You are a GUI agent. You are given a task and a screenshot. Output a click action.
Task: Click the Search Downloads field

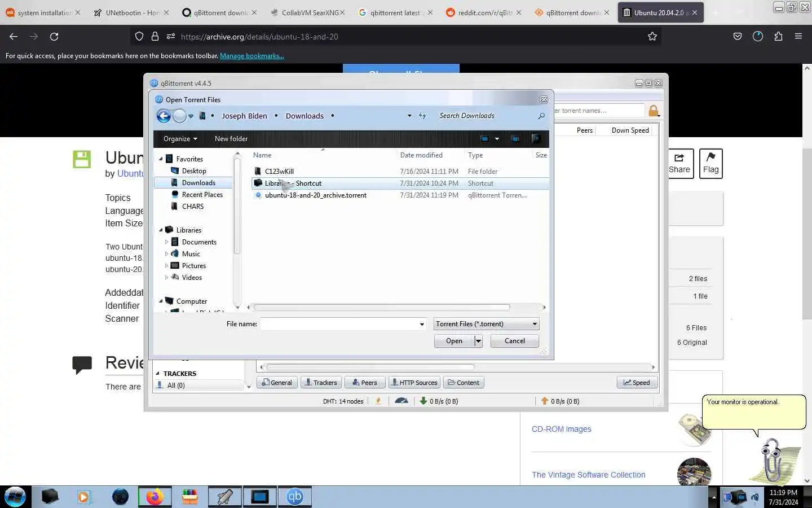(487, 116)
